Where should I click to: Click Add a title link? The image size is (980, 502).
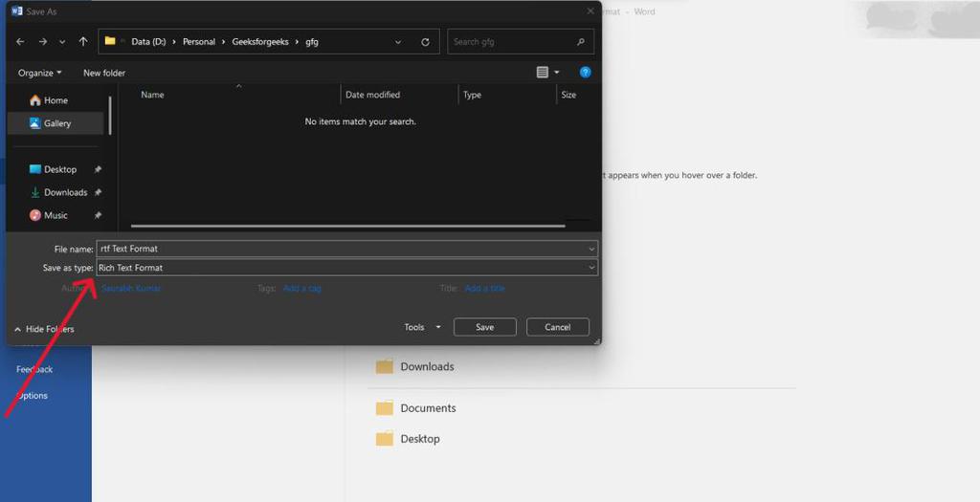(484, 288)
